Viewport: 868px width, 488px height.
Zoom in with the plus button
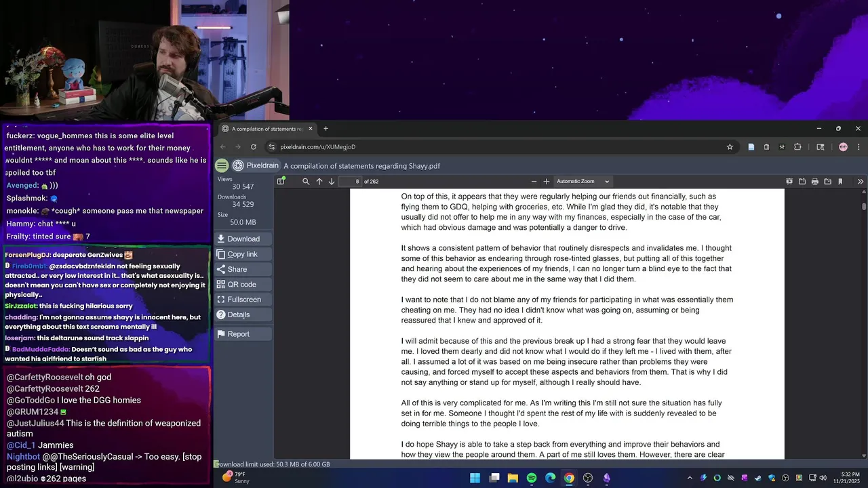(547, 181)
